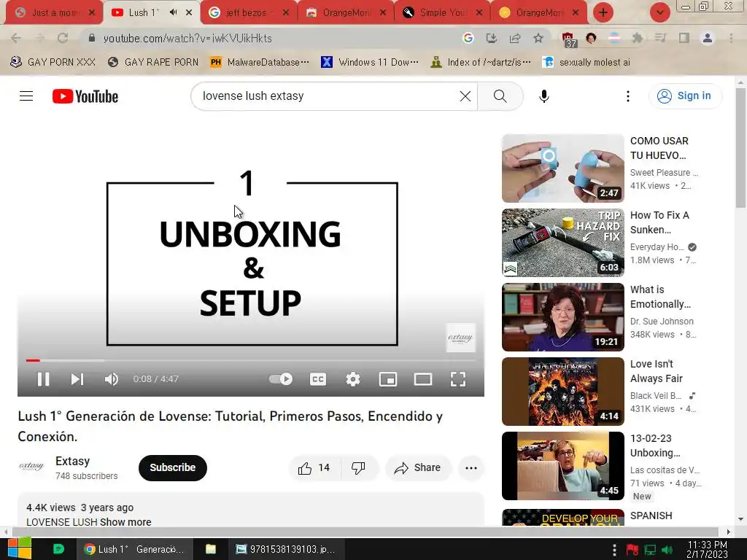747x560 pixels.
Task: Bookmark this page with the star
Action: [x=538, y=38]
